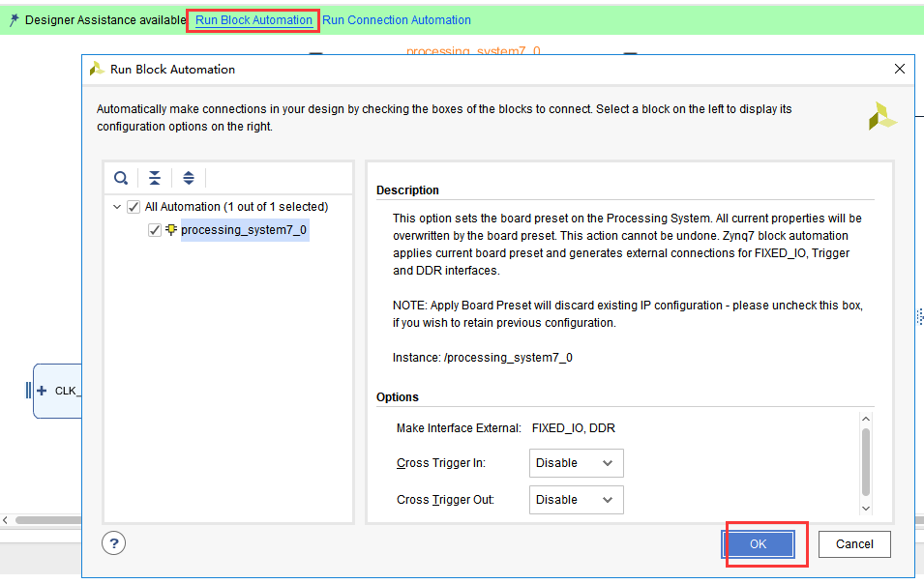This screenshot has height=584, width=924.
Task: Close the Run Block Automation dialog
Action: coord(899,69)
